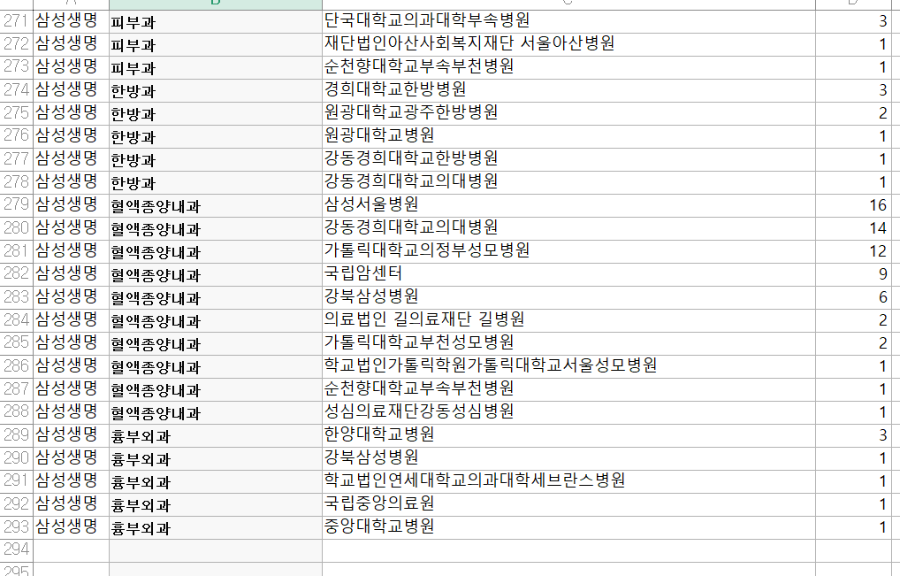Select 강북삼성병원 in row 283

(x=568, y=297)
